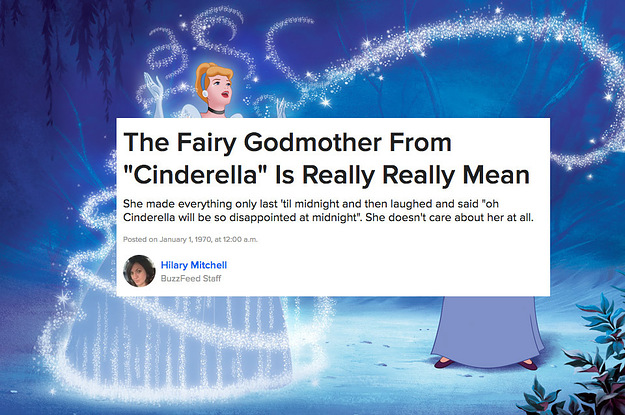Click Cinderella's face
Screen dimensions: 625x415
click(x=220, y=90)
